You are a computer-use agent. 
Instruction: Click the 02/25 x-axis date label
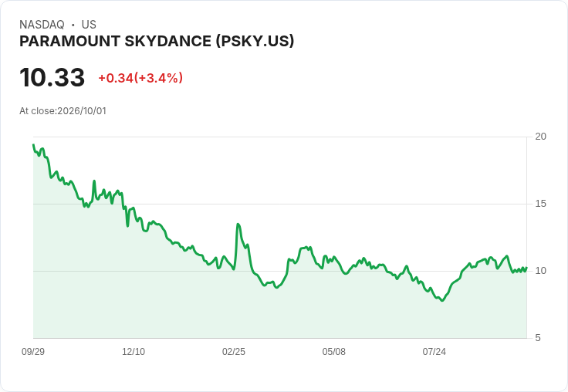click(234, 352)
